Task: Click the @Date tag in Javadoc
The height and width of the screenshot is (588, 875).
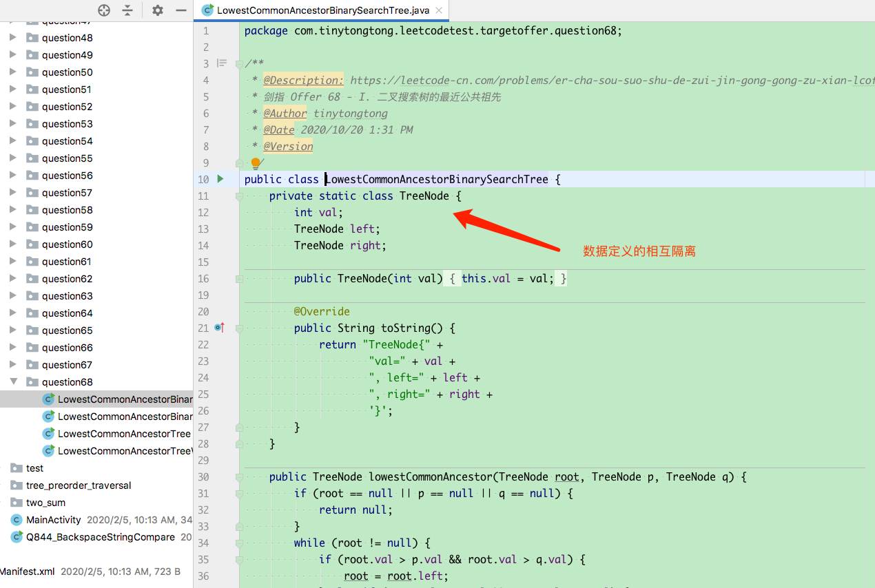Action: point(279,129)
